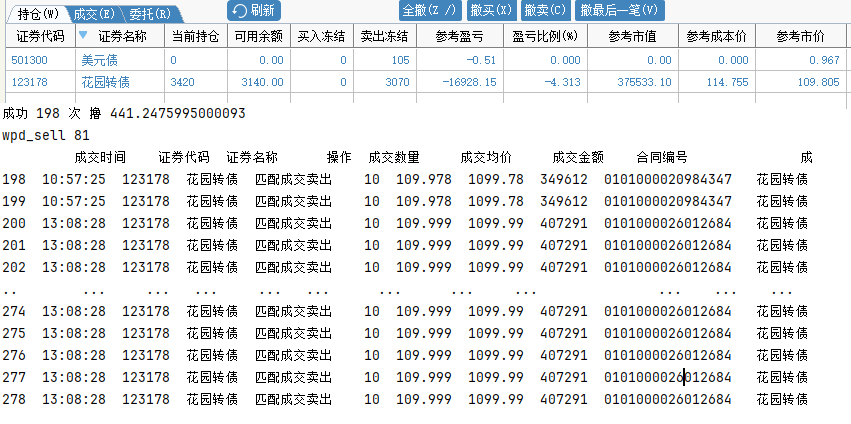
Task: Click the 买入冻结 column header
Action: coord(321,36)
